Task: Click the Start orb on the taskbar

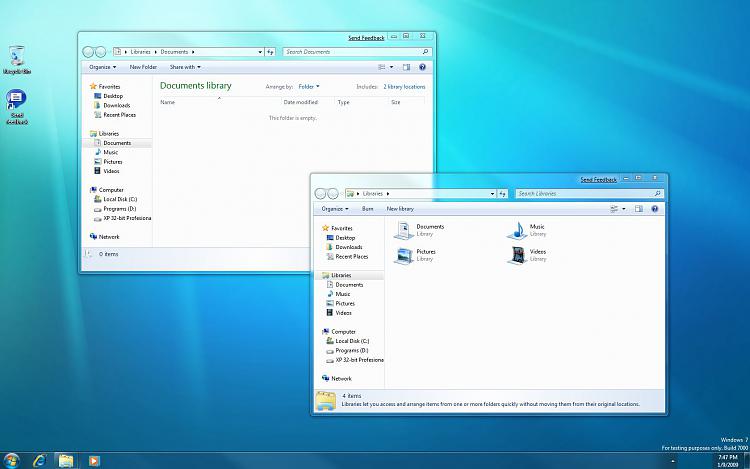Action: 11,460
